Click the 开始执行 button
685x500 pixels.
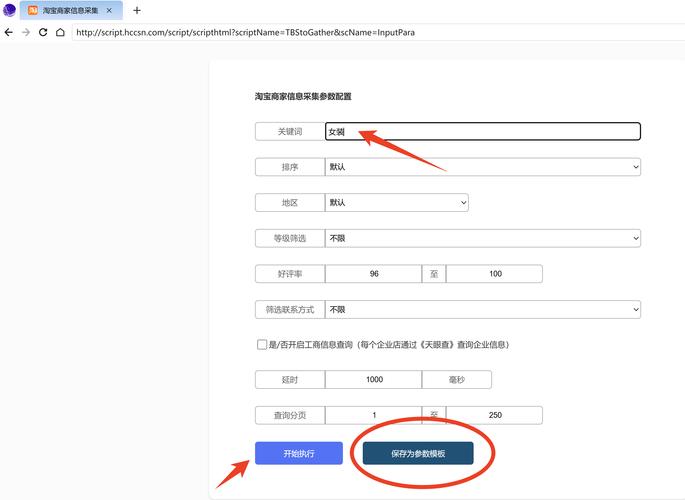coord(298,453)
